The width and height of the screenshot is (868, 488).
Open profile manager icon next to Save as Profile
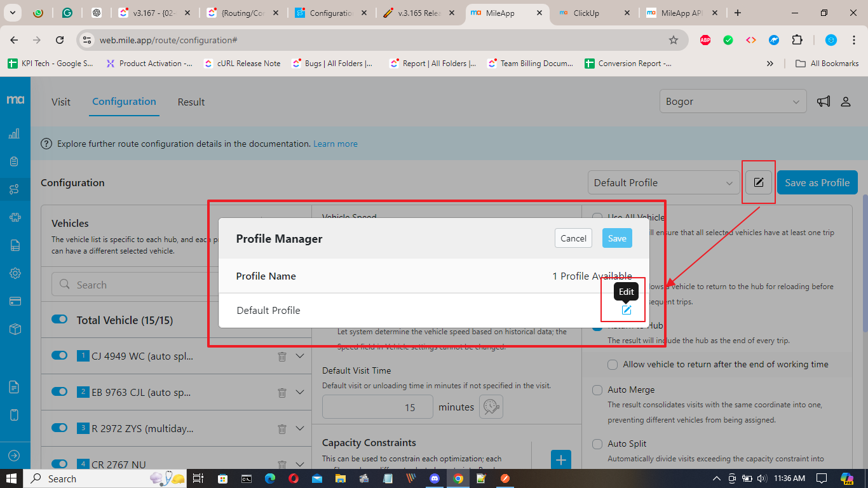click(758, 183)
